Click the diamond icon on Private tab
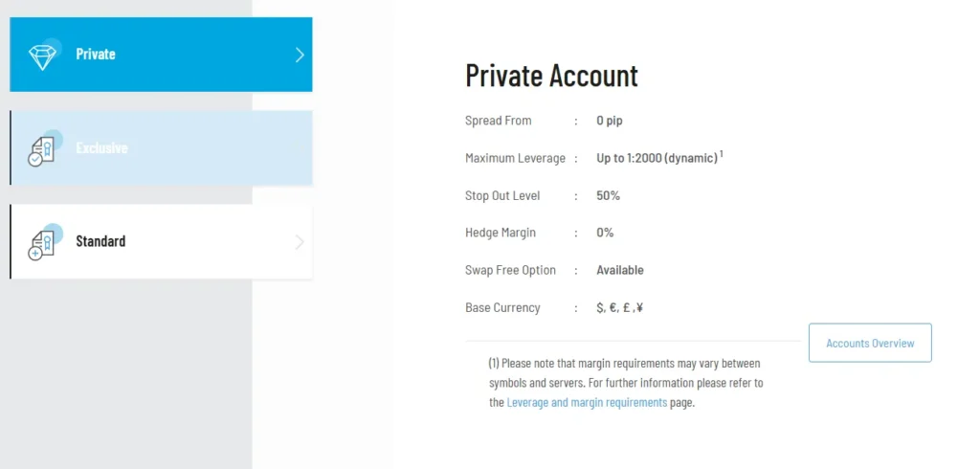 (x=43, y=56)
